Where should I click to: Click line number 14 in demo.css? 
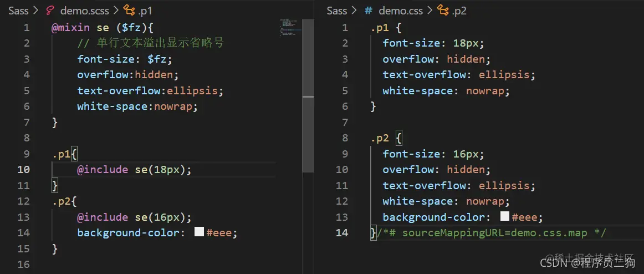tap(342, 232)
